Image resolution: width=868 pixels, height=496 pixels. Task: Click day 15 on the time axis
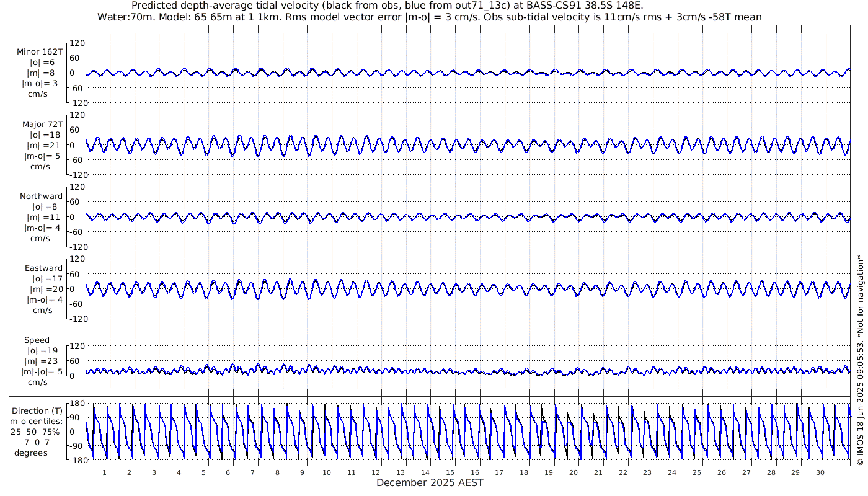point(450,472)
